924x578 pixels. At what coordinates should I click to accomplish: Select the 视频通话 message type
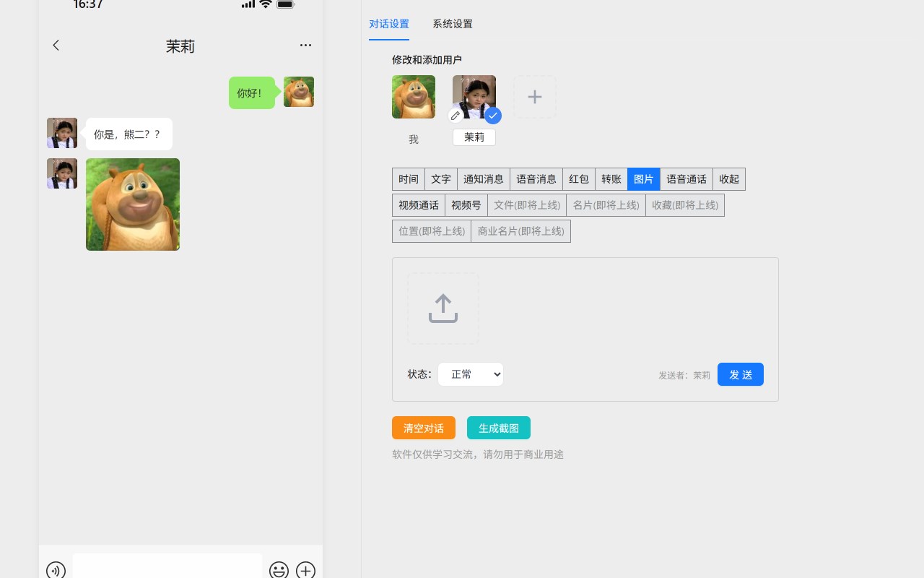click(419, 205)
